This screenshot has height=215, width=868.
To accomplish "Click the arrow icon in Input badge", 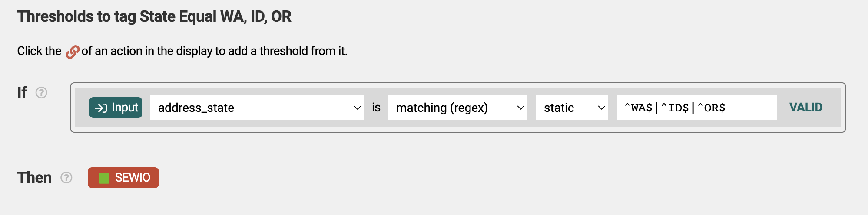I will click(x=101, y=108).
